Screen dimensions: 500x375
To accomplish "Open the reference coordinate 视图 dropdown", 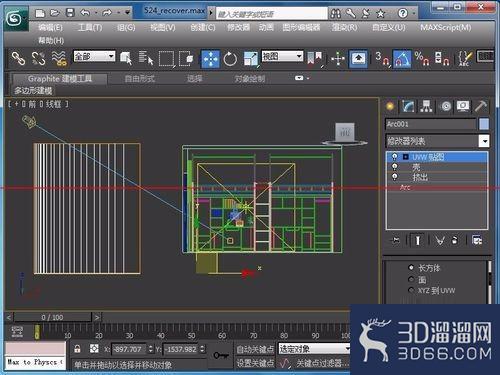I will (x=283, y=56).
